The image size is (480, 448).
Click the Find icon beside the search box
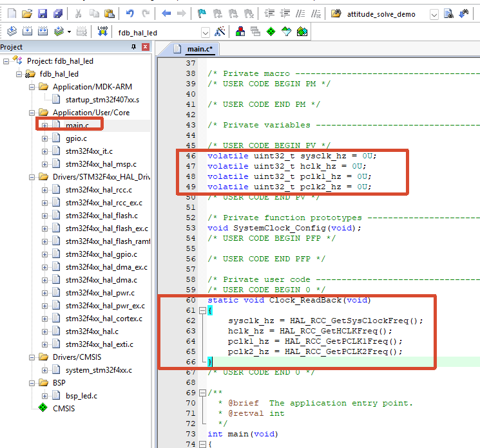tap(449, 14)
